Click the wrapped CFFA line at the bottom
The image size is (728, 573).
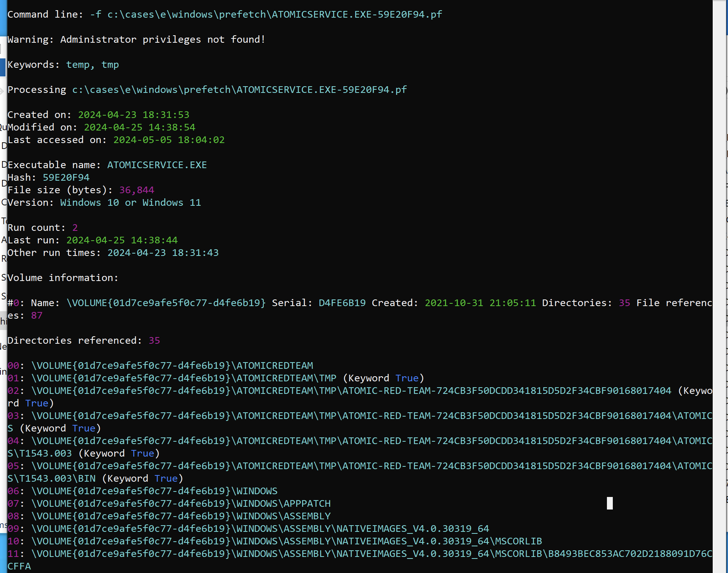19,566
